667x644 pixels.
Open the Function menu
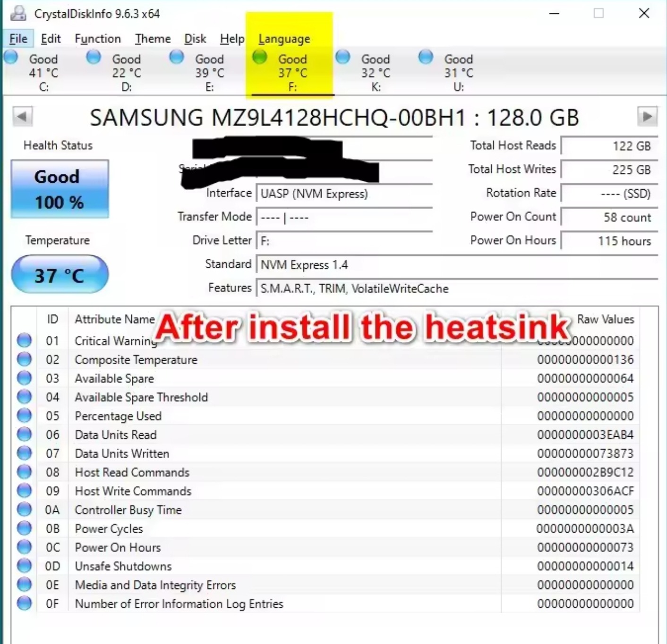tap(98, 39)
